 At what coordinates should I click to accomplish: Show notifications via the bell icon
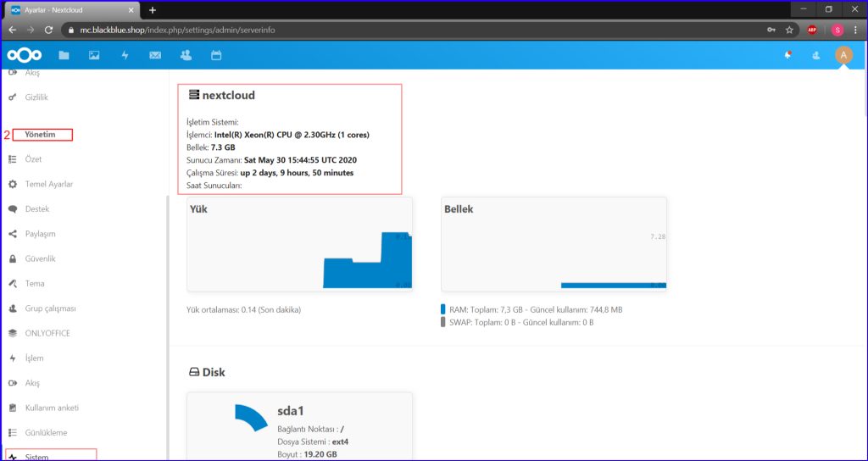(x=787, y=55)
